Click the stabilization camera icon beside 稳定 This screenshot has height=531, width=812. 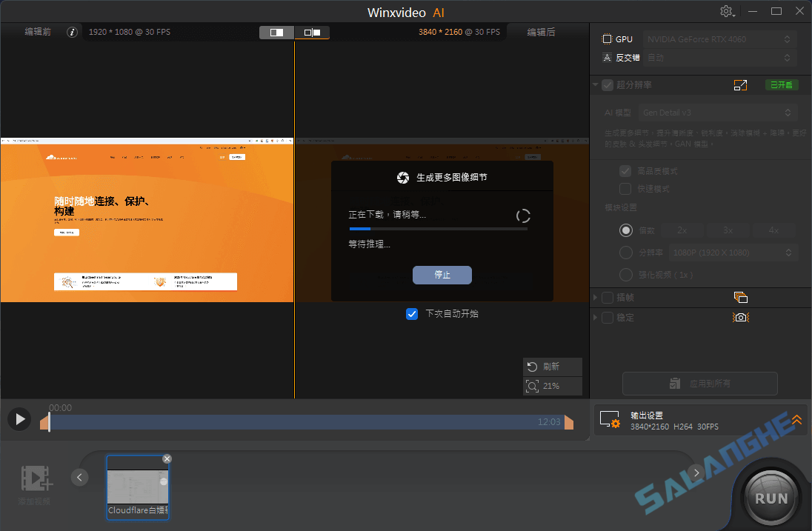coord(740,317)
